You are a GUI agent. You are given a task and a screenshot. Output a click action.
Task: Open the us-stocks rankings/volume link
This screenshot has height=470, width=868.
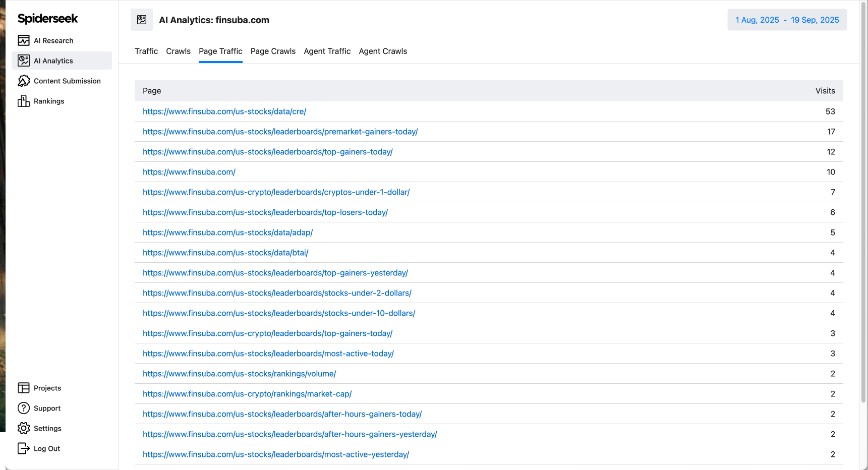pyautogui.click(x=240, y=374)
